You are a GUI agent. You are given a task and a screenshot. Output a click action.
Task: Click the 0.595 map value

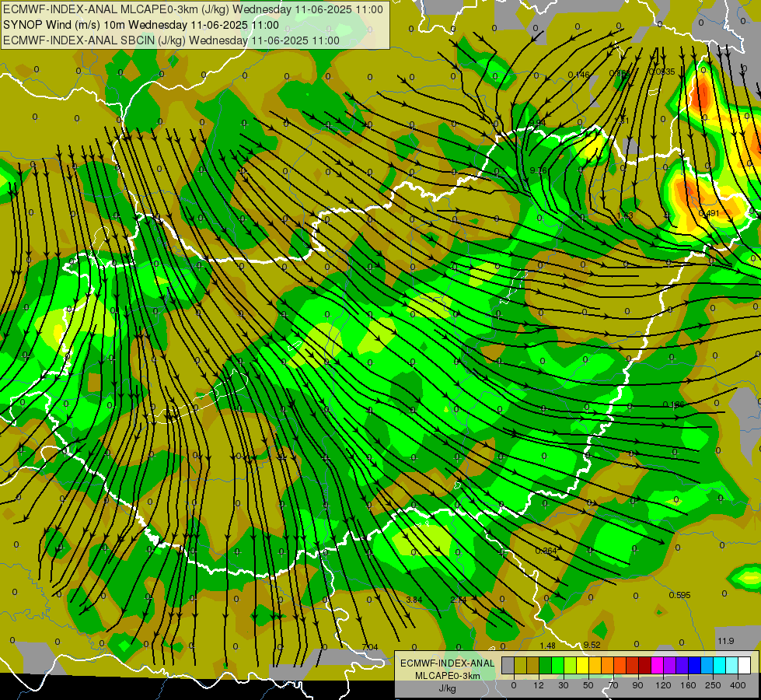click(x=679, y=595)
